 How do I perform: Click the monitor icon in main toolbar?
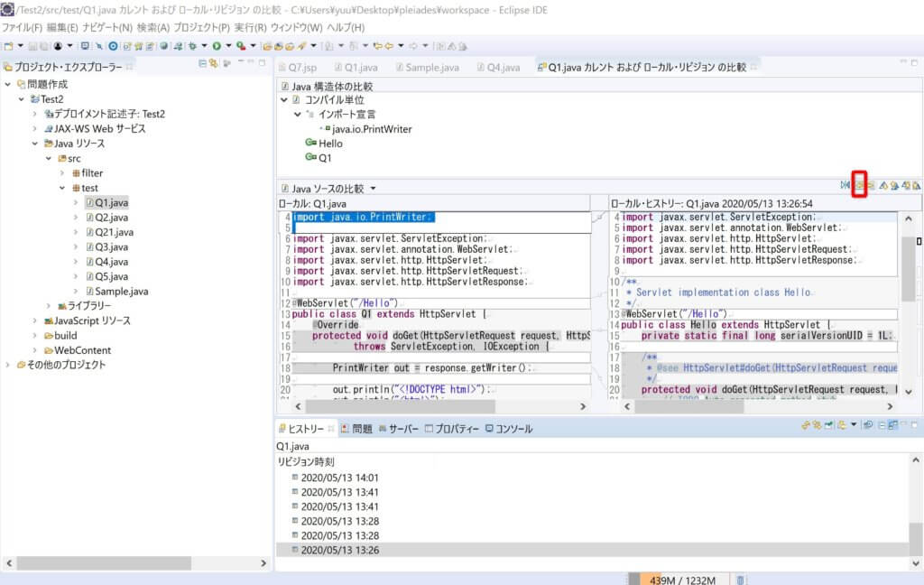coord(85,46)
